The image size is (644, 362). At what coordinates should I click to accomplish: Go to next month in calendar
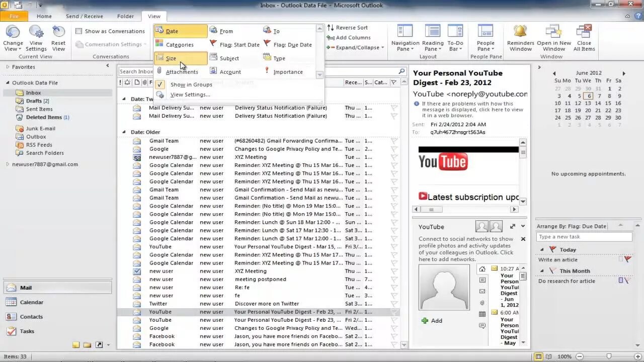coord(624,73)
